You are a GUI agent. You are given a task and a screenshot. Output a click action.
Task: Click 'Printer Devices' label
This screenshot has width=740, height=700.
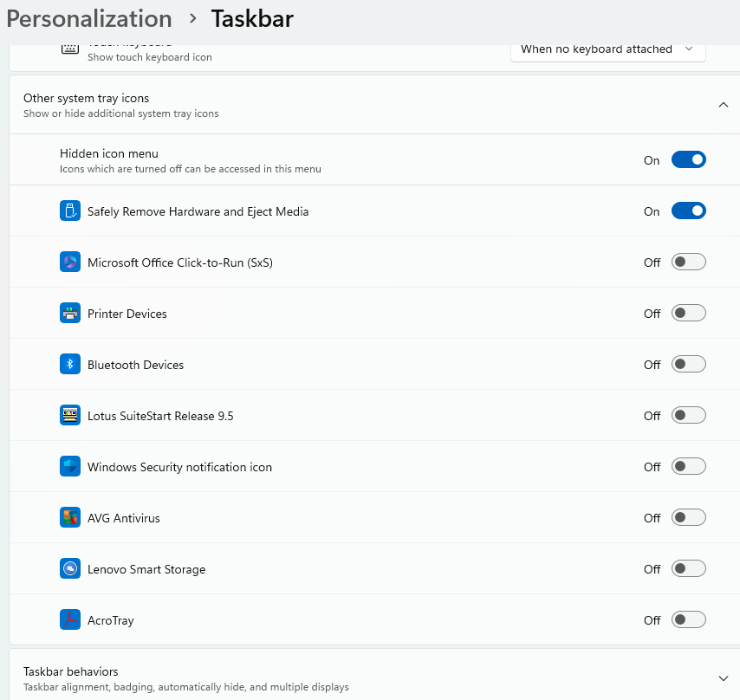coord(127,314)
